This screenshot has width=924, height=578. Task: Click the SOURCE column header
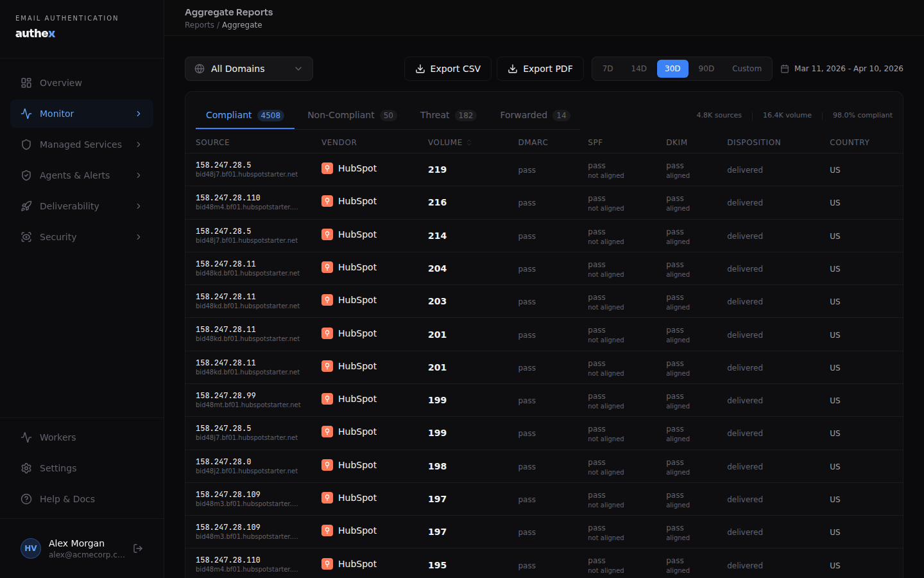(212, 143)
